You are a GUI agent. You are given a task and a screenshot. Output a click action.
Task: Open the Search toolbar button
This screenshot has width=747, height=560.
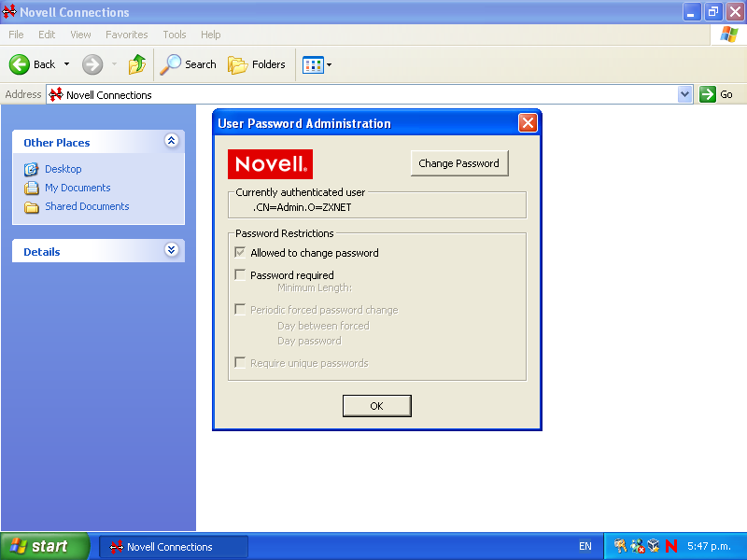click(x=189, y=64)
